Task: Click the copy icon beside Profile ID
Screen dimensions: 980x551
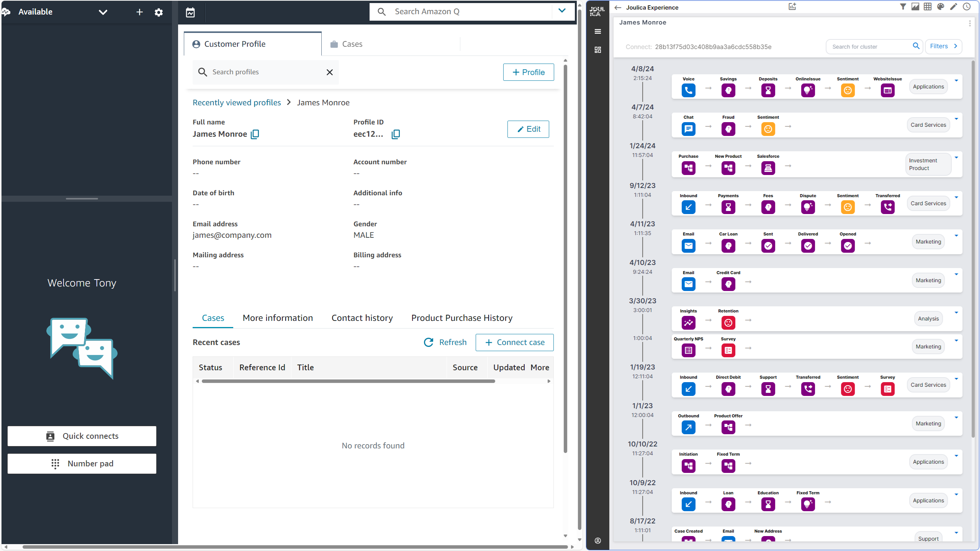Action: (x=396, y=134)
